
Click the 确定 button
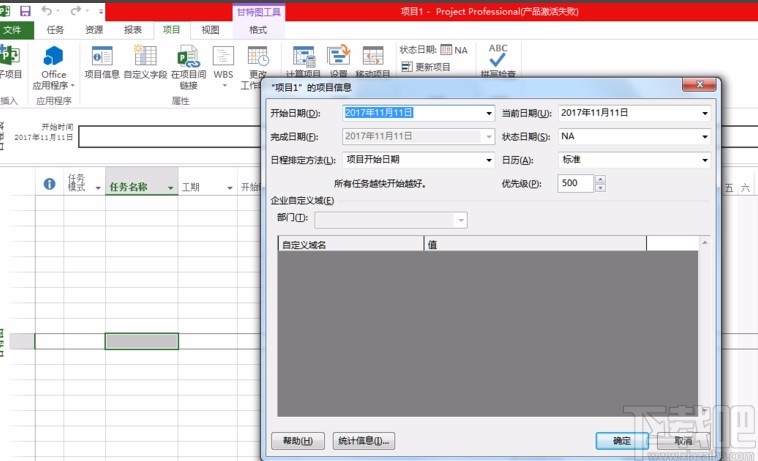coord(621,441)
